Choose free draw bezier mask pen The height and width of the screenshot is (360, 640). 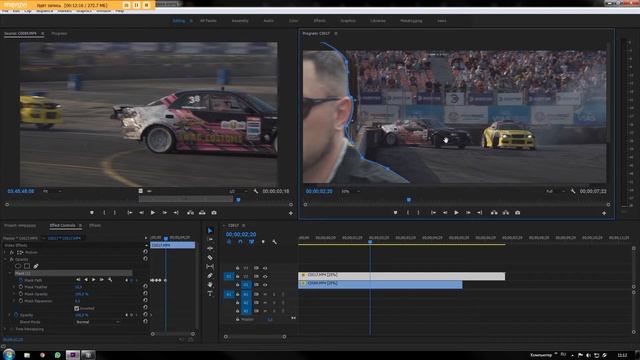point(36,266)
